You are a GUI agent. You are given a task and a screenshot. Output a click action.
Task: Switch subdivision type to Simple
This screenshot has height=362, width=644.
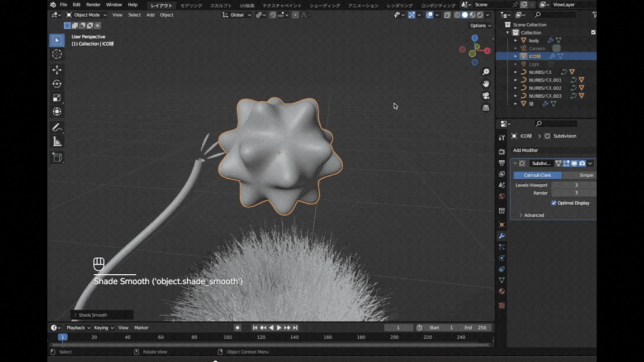[585, 175]
